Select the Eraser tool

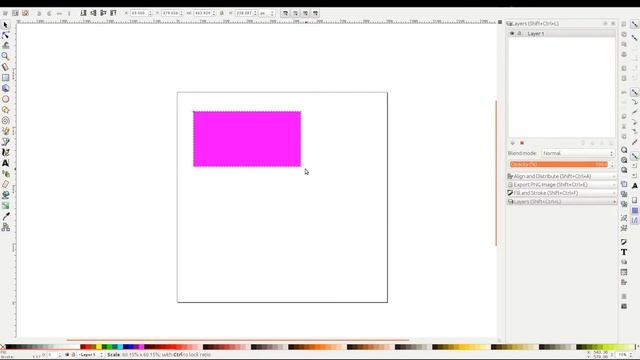pos(5,184)
